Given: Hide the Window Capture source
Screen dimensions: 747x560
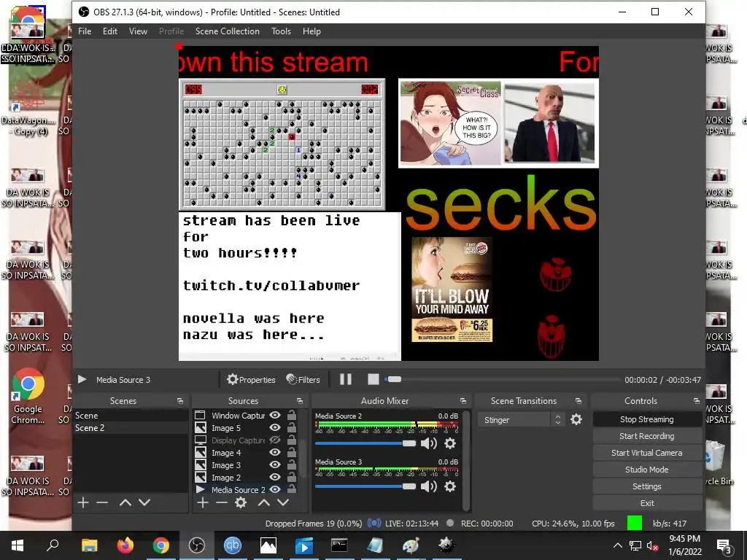Looking at the screenshot, I should [x=275, y=415].
